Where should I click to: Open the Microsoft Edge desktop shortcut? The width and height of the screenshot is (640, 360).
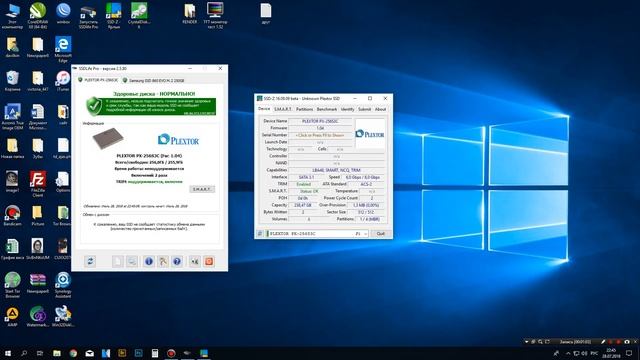(x=63, y=49)
